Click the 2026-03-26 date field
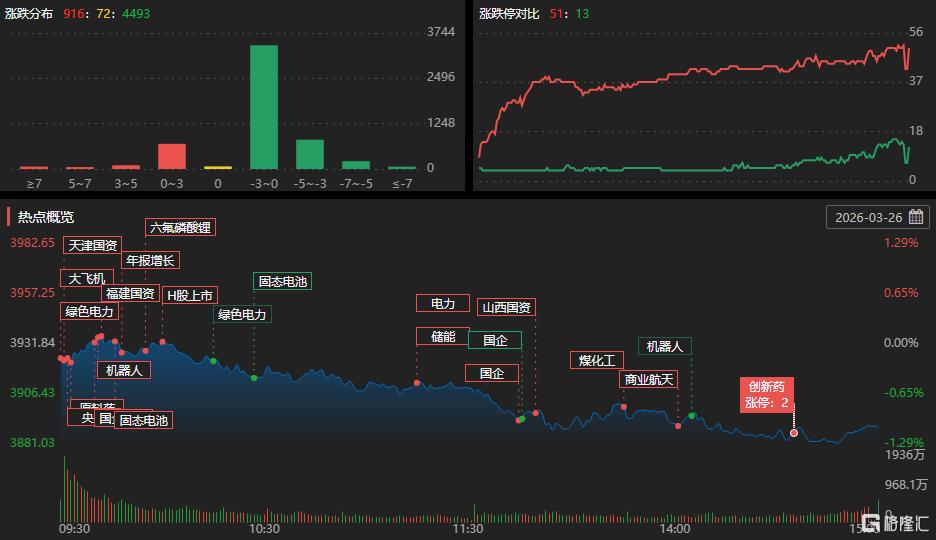Screen dimensions: 936x540 868,217
